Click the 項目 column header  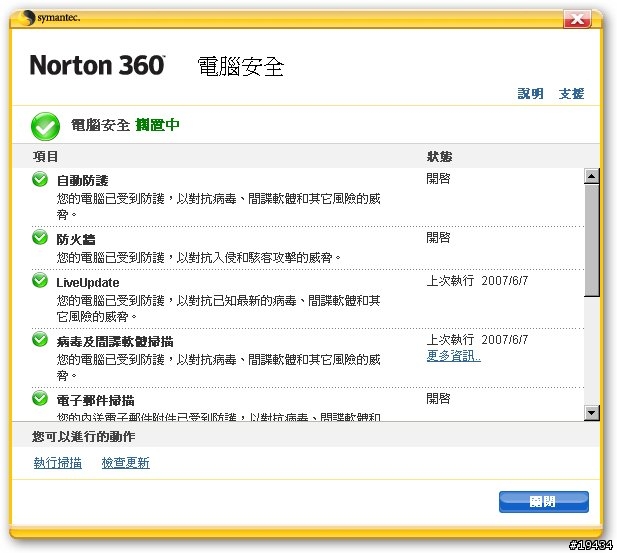pyautogui.click(x=45, y=156)
